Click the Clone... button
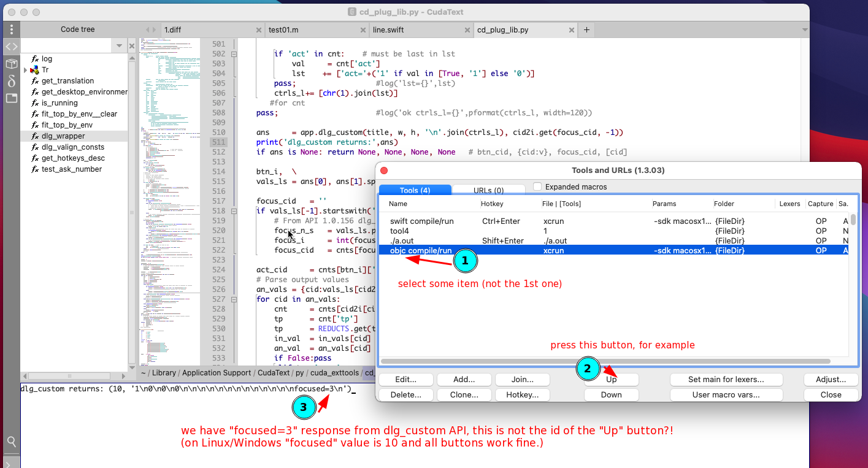 click(464, 395)
